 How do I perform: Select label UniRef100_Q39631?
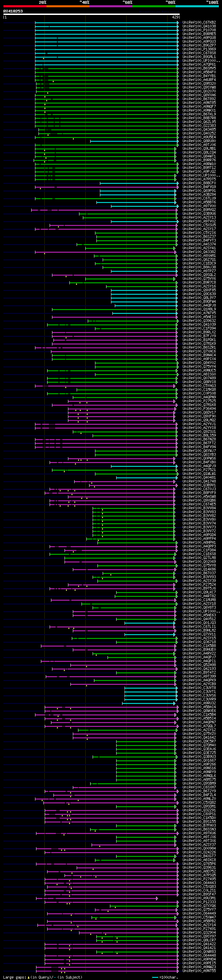point(199,867)
